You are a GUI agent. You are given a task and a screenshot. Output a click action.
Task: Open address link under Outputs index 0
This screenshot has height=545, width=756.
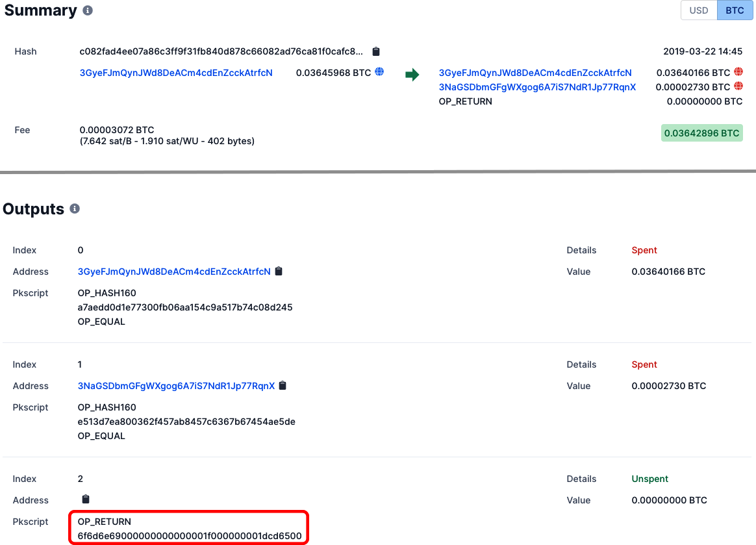click(x=174, y=272)
